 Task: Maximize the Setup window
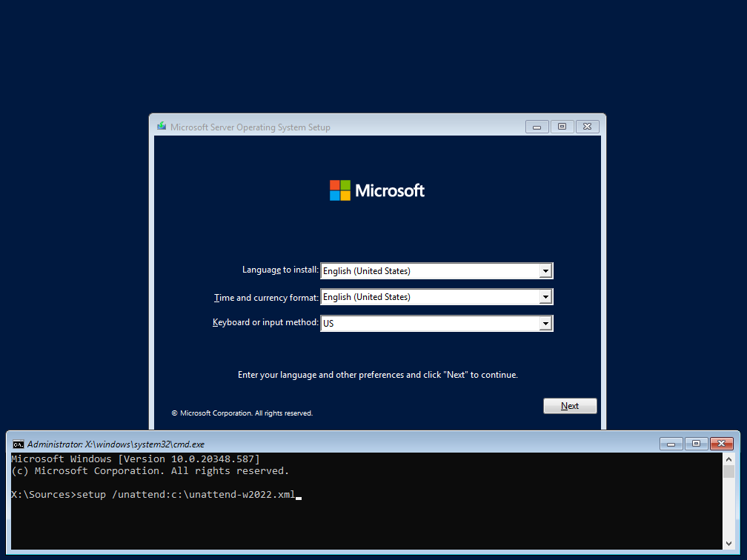click(562, 127)
